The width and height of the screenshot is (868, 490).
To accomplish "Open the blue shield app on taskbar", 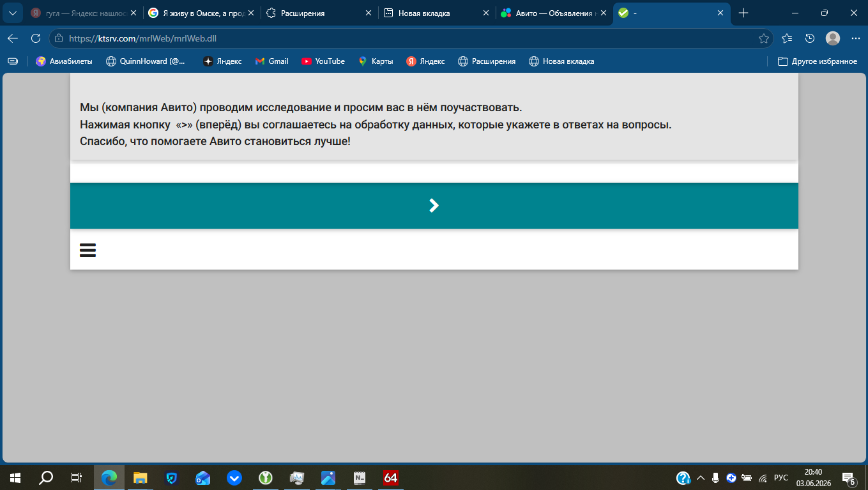I will [x=171, y=477].
